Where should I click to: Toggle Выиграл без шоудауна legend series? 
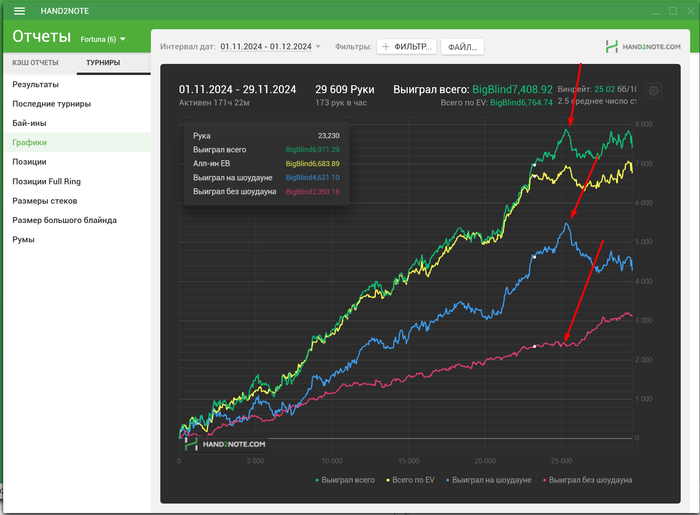pos(587,480)
